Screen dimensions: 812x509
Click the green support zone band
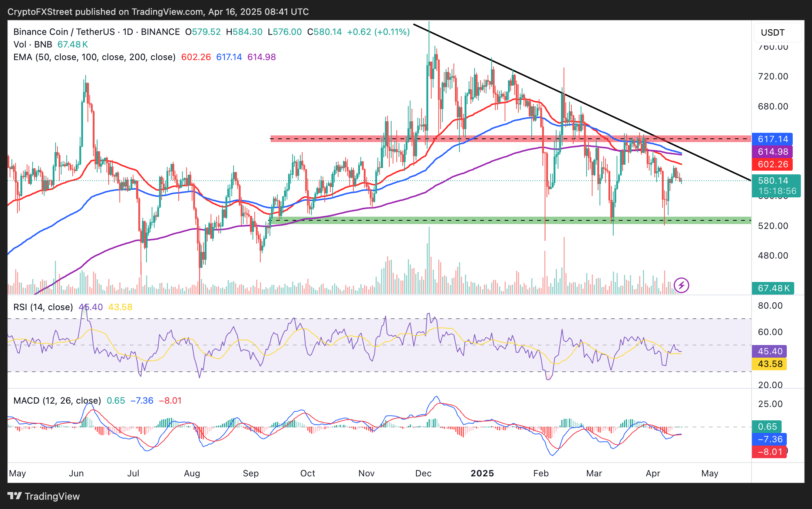[445, 220]
